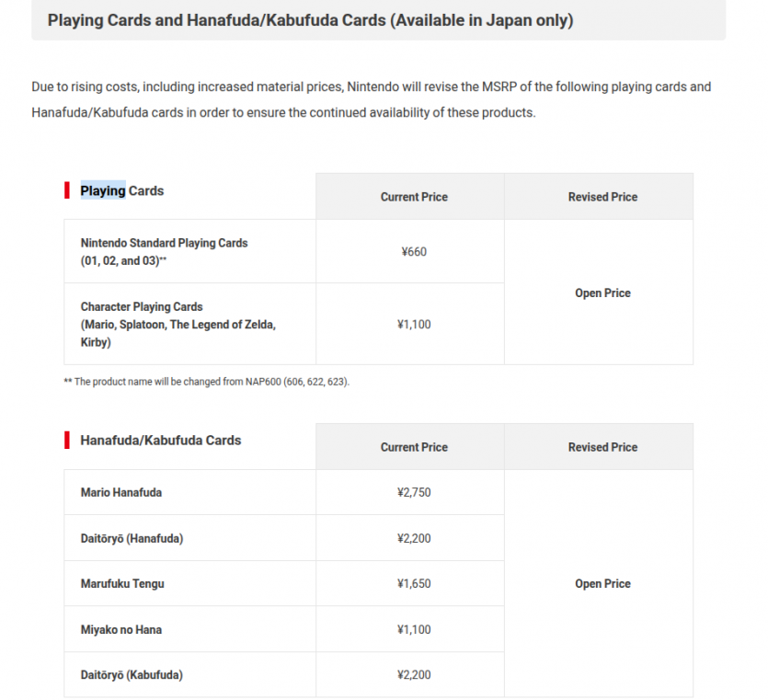Click the red bar beside Hanafuda/Kabufuda Cards

pos(67,440)
